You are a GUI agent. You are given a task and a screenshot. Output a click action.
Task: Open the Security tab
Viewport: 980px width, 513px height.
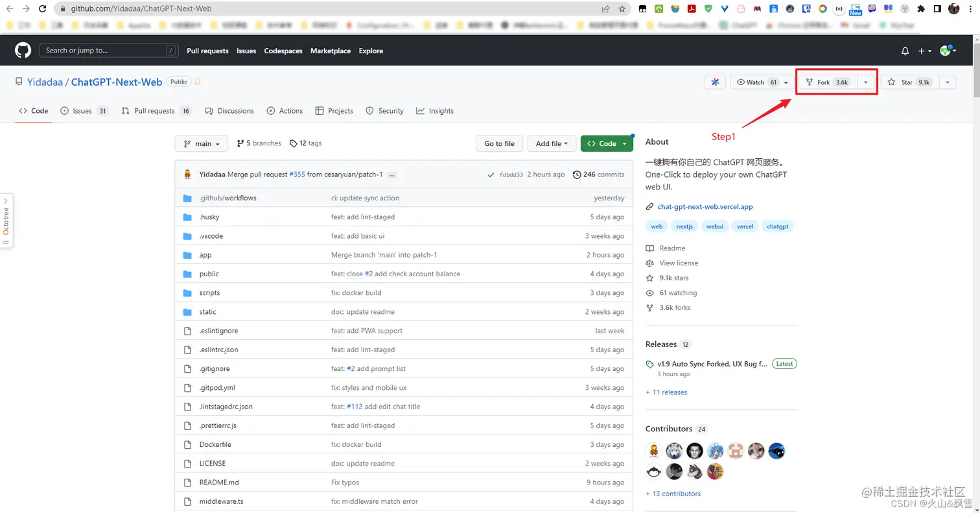pyautogui.click(x=384, y=111)
